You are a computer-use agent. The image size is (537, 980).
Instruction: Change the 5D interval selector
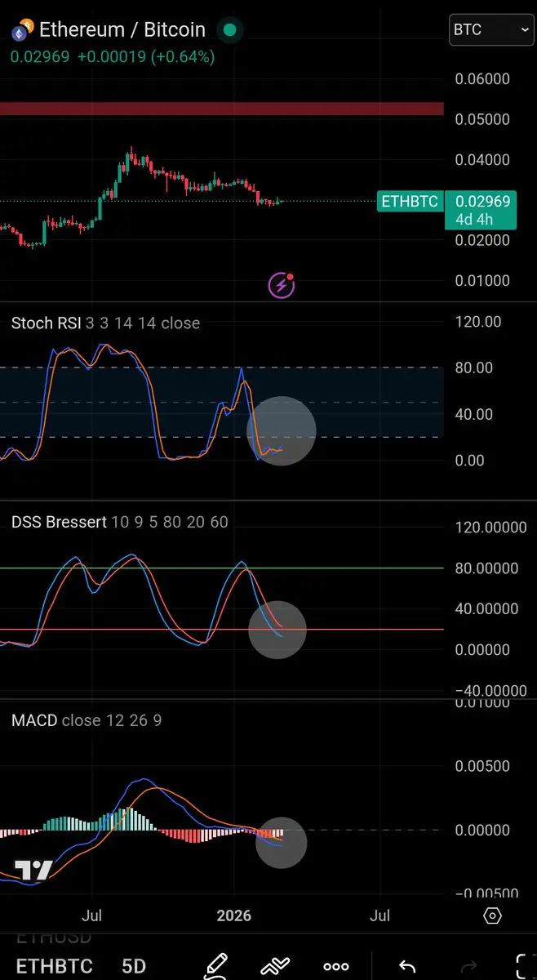pos(134,966)
